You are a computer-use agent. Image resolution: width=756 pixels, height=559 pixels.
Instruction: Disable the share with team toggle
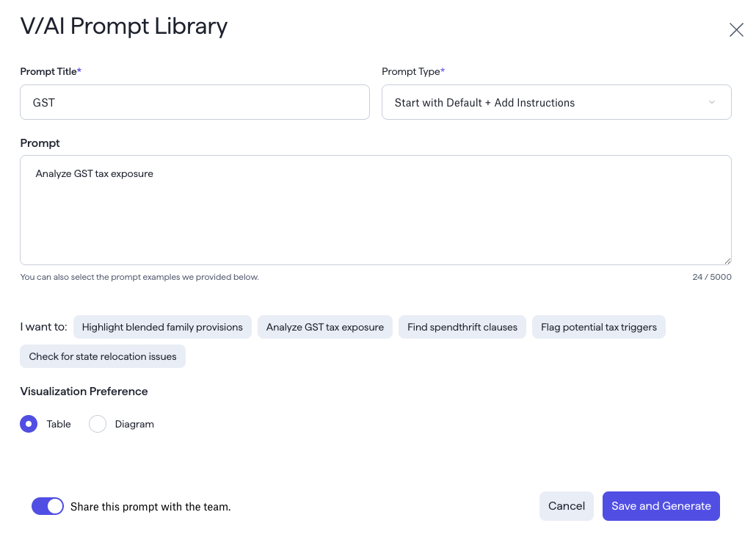coord(48,506)
